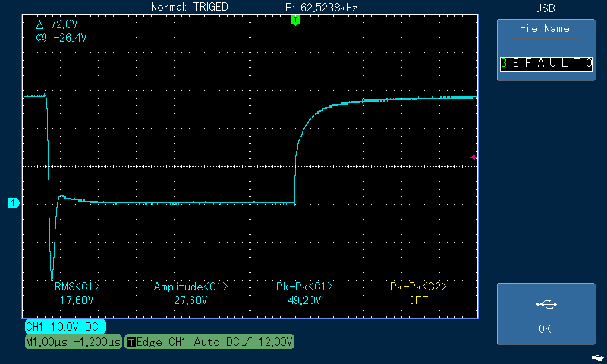This screenshot has height=364, width=607.
Task: Click the USB icon above OK
Action: [x=546, y=304]
